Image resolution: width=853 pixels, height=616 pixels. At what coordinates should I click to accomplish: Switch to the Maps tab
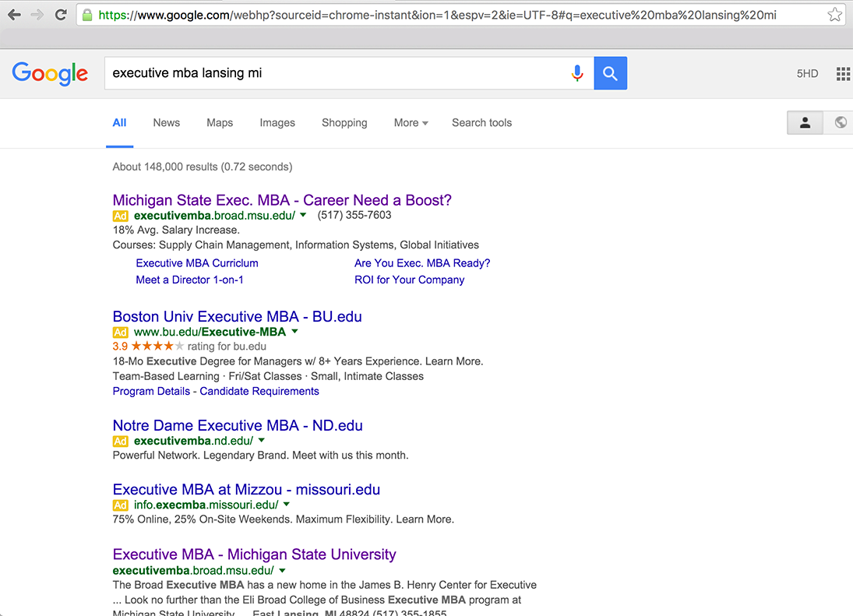[220, 123]
